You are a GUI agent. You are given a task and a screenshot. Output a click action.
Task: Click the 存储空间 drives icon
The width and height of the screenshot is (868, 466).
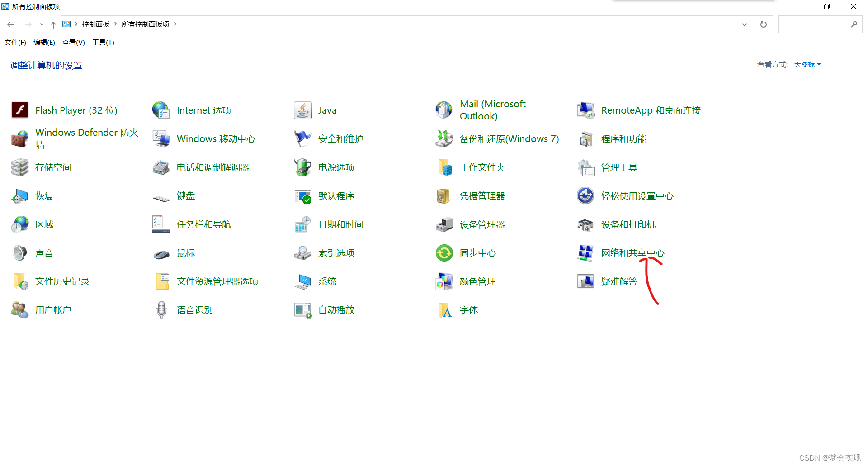coord(20,167)
